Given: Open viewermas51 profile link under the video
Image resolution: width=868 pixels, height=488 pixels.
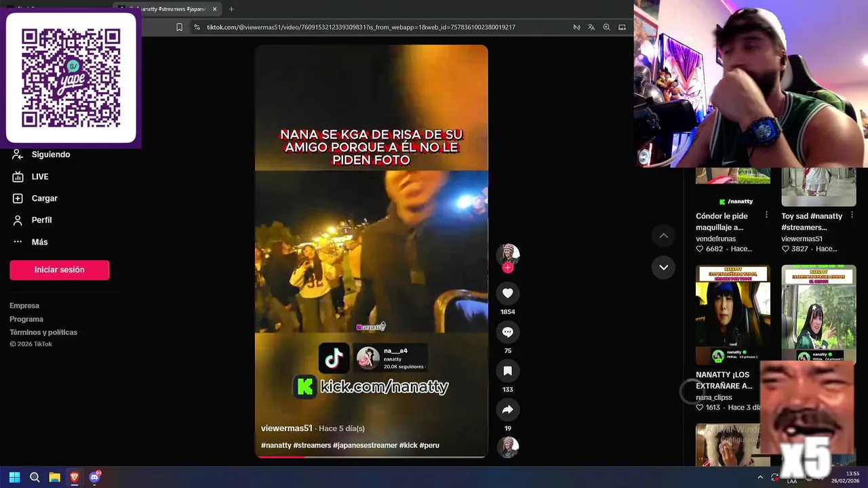Looking at the screenshot, I should (x=287, y=428).
